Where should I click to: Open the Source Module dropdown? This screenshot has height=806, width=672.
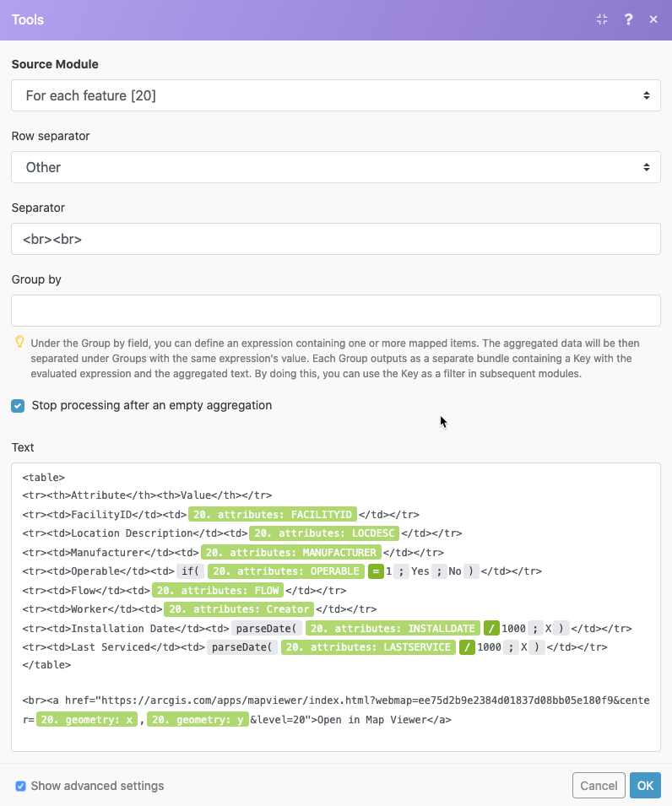(336, 95)
